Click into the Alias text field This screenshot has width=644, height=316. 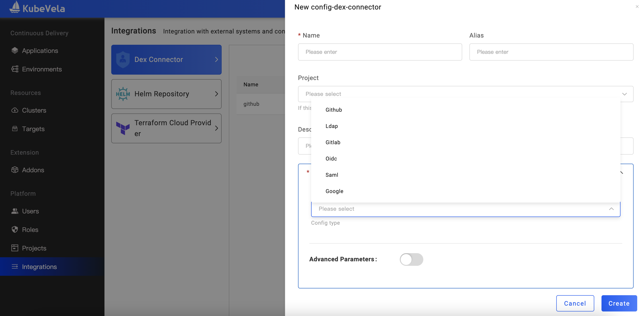tap(551, 52)
